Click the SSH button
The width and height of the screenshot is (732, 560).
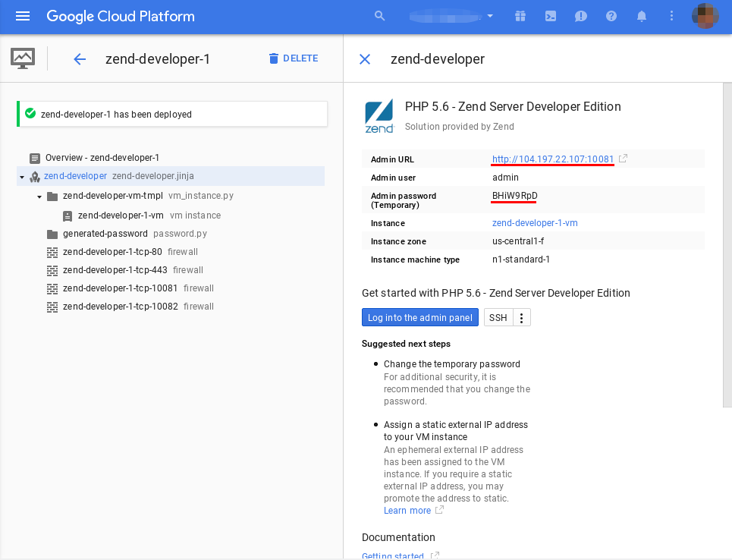click(498, 318)
